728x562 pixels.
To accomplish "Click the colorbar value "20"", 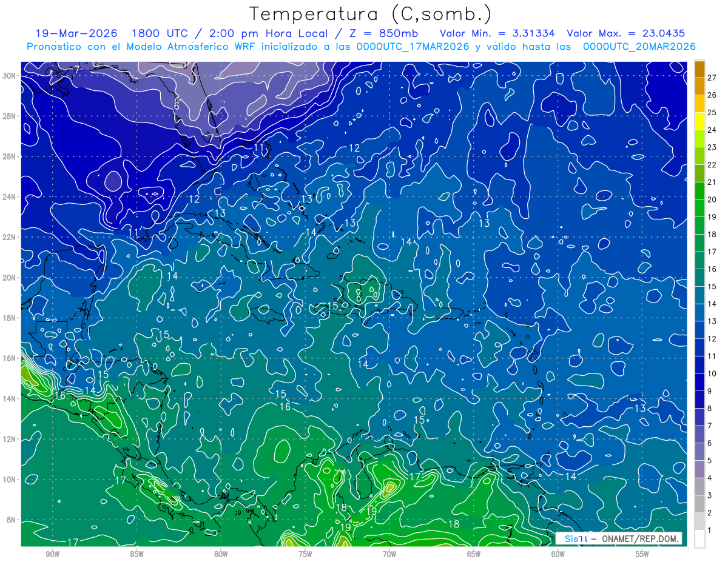I will tap(712, 199).
